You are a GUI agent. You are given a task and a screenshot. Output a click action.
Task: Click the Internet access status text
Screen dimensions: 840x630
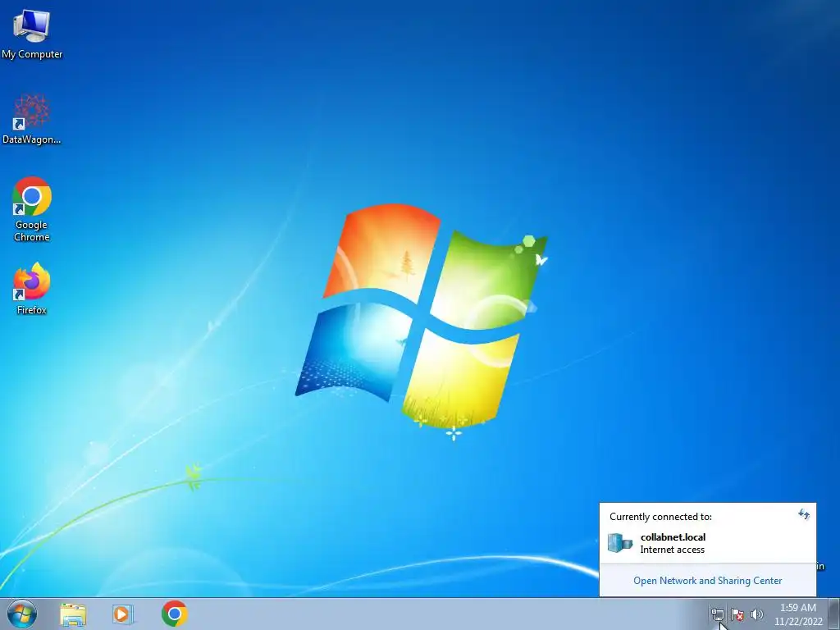[x=673, y=550]
